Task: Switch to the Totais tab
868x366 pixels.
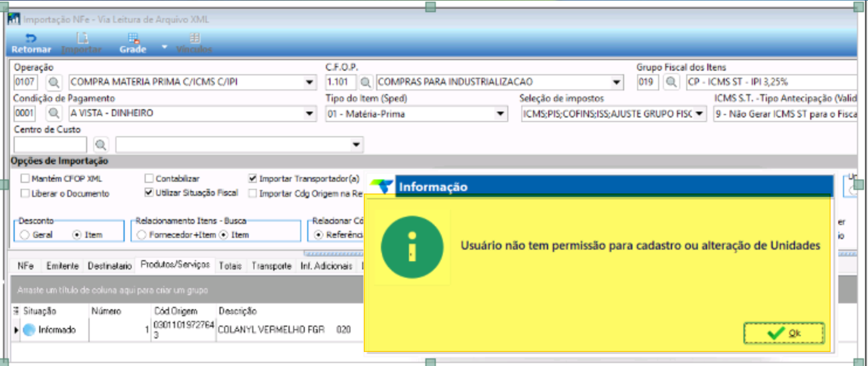Action: [230, 266]
